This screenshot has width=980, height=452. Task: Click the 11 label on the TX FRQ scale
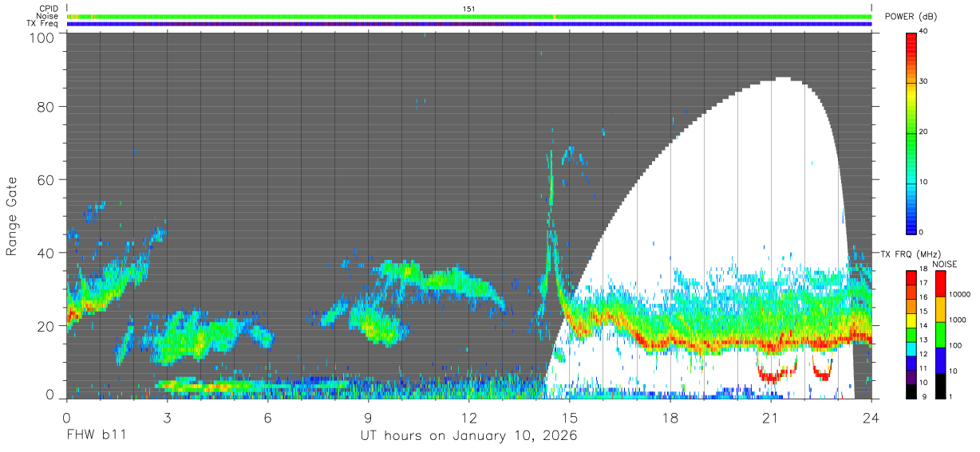point(923,368)
